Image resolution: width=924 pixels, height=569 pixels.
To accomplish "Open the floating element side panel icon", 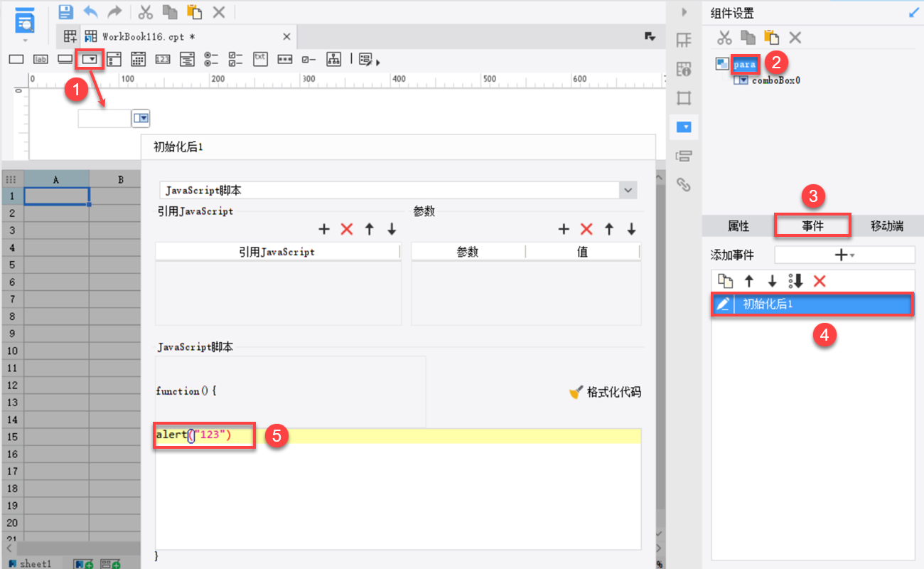I will (x=684, y=98).
